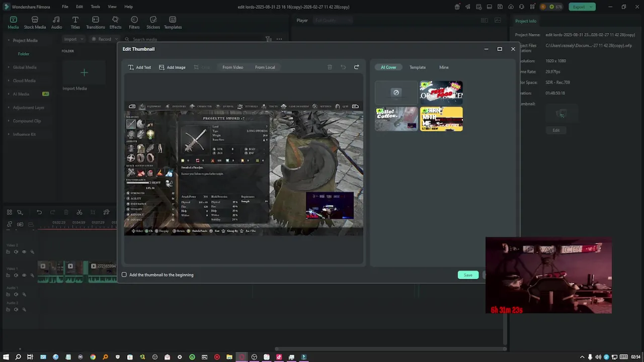This screenshot has width=644, height=362.
Task: Open the Tools menu
Action: (x=95, y=7)
